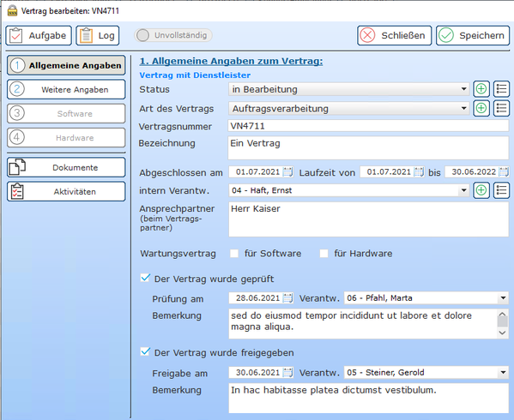
Task: Open the list icon beside Status dropdown
Action: [x=501, y=89]
